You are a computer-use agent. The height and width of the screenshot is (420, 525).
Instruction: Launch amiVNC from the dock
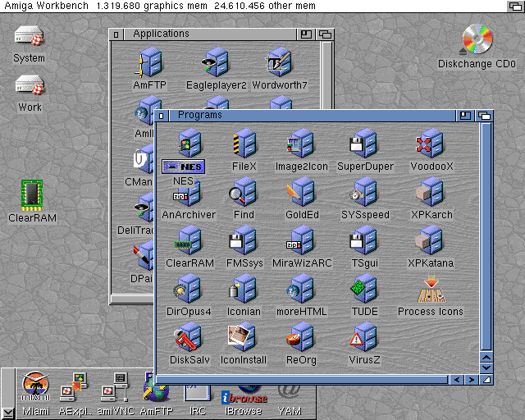(x=116, y=386)
